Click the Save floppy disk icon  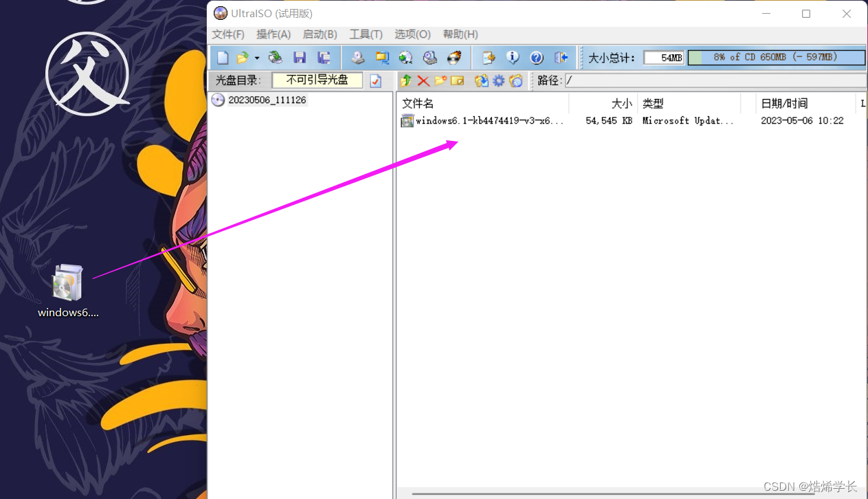coord(300,58)
